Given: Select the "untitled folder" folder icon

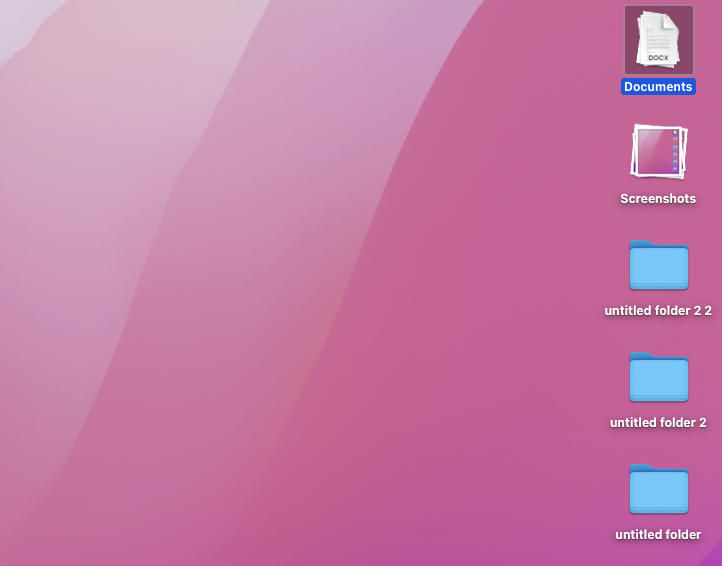Looking at the screenshot, I should [x=658, y=489].
